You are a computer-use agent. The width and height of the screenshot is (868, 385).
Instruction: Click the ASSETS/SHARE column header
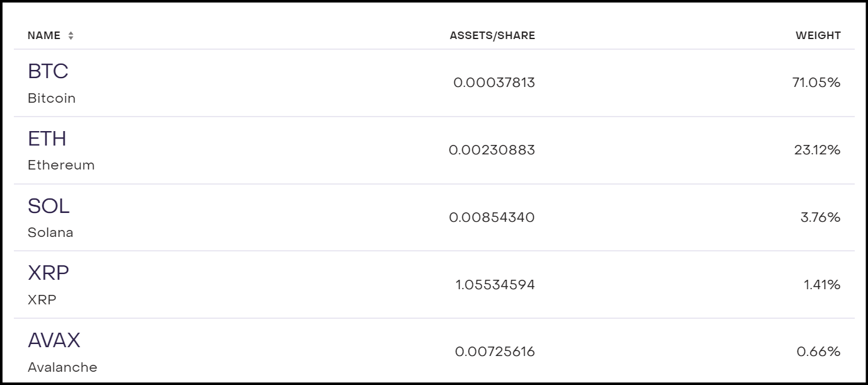tap(493, 35)
